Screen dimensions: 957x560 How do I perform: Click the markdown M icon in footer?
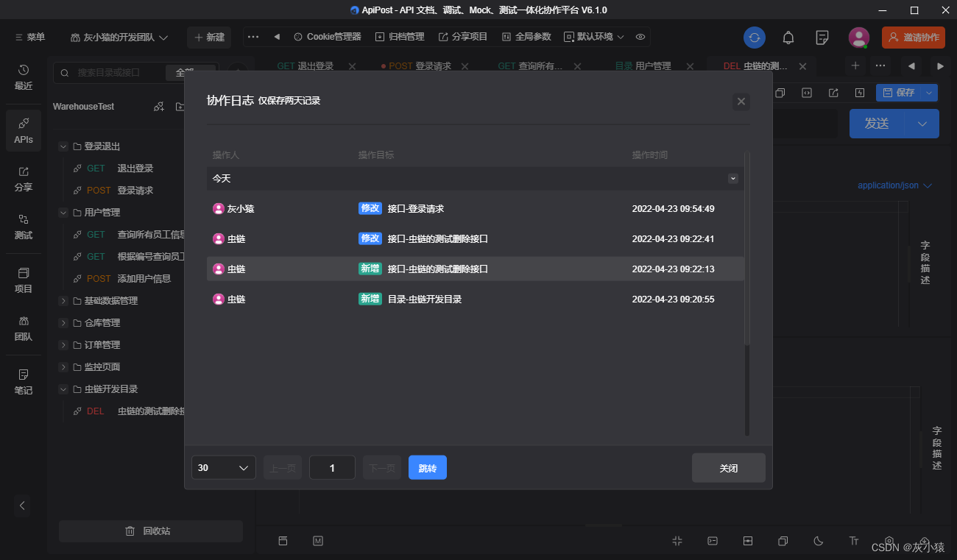tap(318, 541)
